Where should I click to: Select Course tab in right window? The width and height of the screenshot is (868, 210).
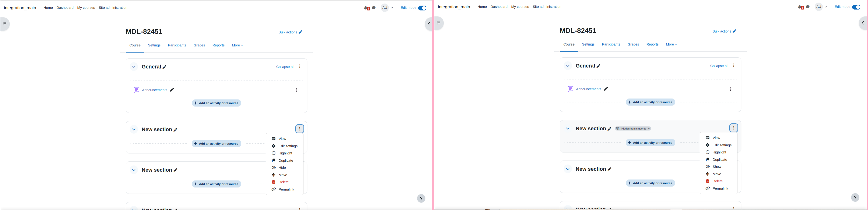pos(569,45)
